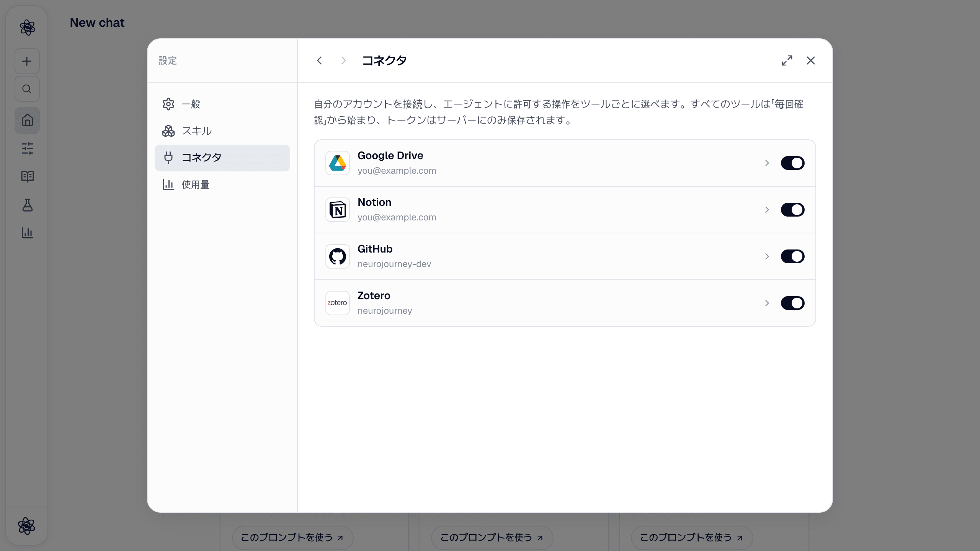Click the you@example.com text under Google Drive
Image resolution: width=980 pixels, height=551 pixels.
(397, 171)
